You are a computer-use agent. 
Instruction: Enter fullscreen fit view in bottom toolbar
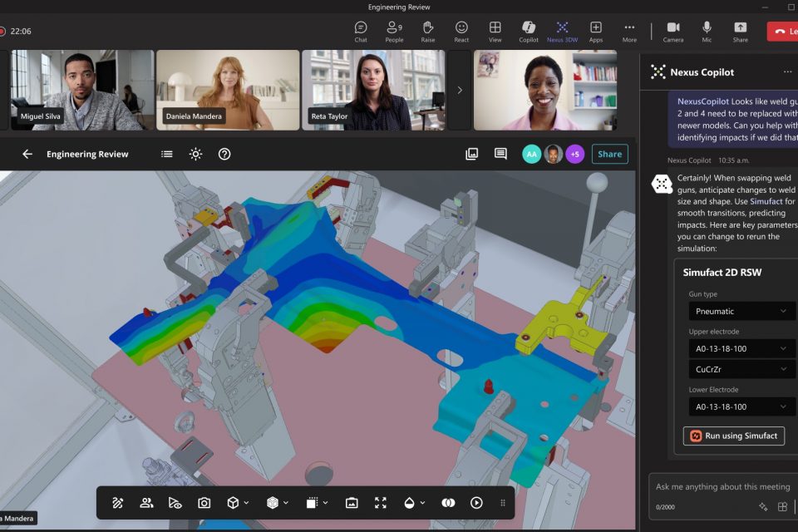381,503
